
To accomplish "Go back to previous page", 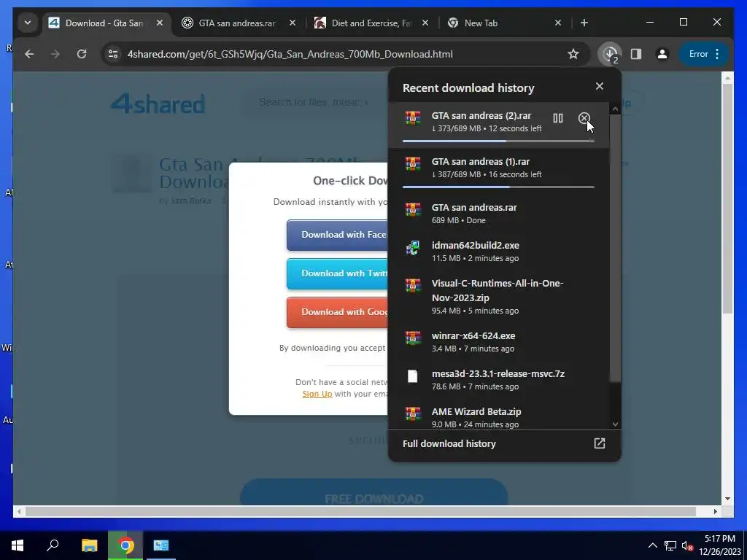I will click(x=29, y=54).
